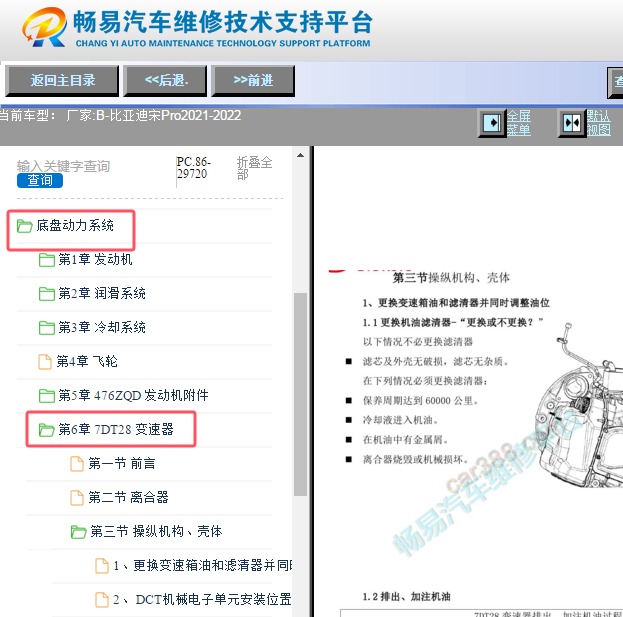The height and width of the screenshot is (617, 623).
Task: Click scroll-up arrow of tree panel
Action: coord(300,155)
